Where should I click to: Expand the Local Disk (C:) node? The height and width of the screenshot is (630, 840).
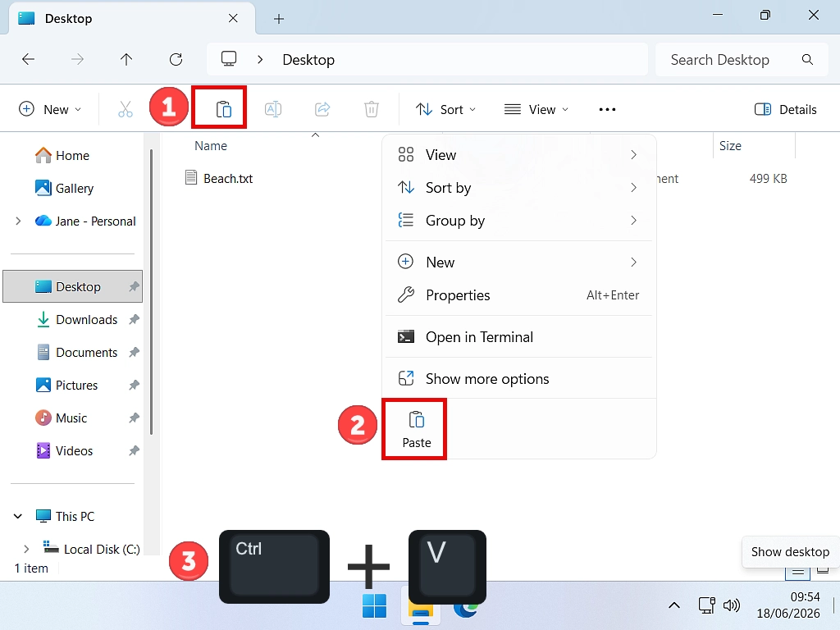25,549
